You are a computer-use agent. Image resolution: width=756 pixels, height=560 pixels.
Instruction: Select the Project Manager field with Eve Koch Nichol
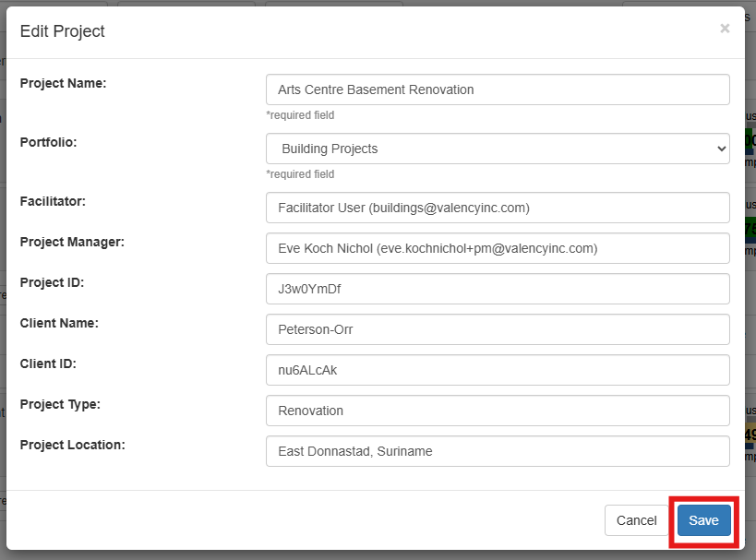498,248
